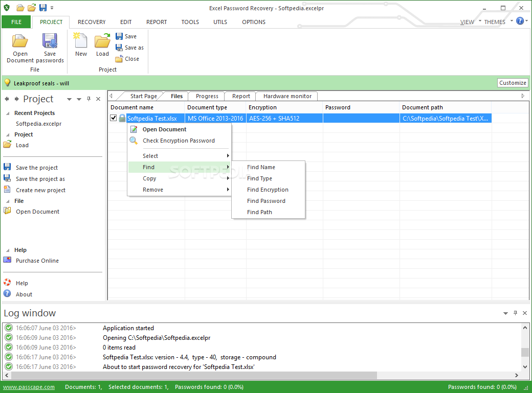Choose Find Password from submenu
This screenshot has height=393, width=532.
268,201
